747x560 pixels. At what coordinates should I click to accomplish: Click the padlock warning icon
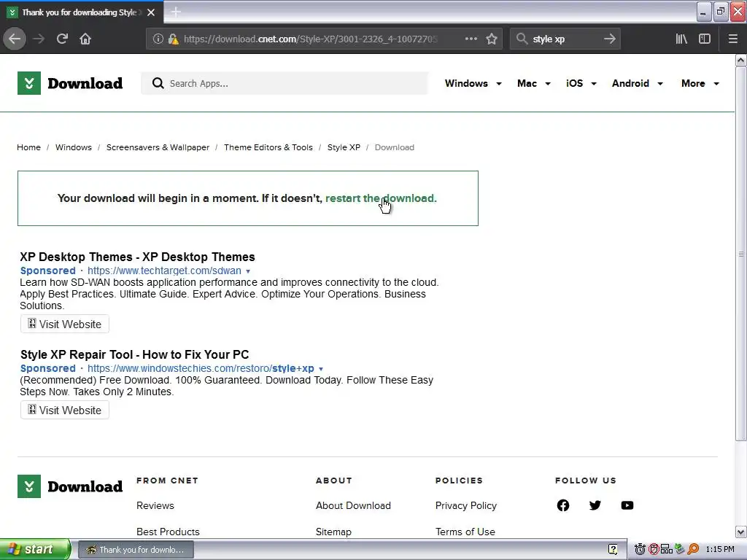172,39
